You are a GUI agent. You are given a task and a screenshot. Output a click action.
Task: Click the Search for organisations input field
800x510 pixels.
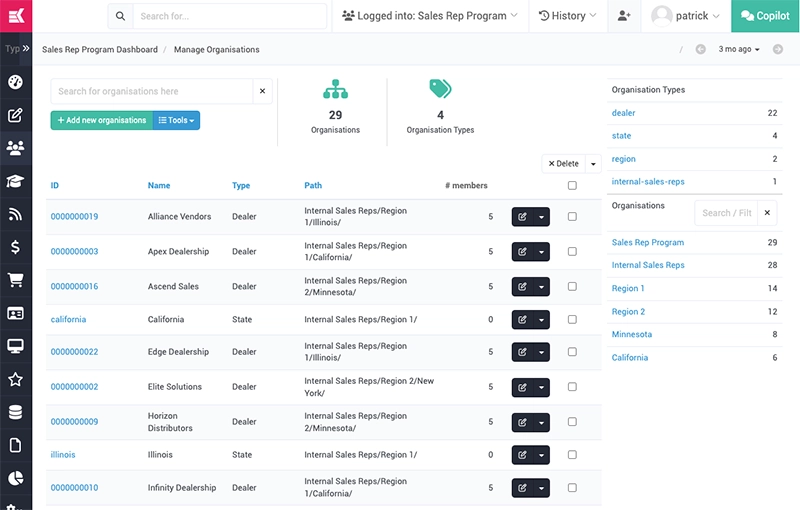[x=150, y=91]
